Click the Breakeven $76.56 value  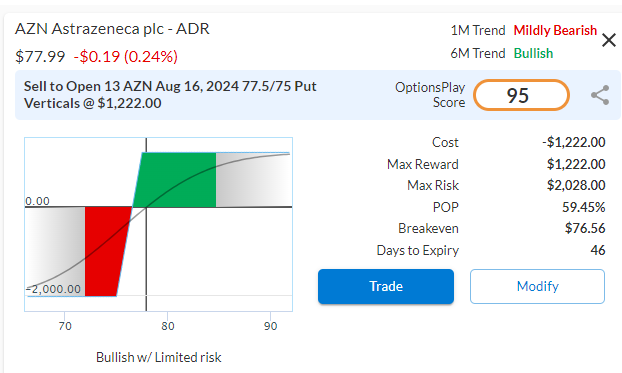tap(585, 228)
